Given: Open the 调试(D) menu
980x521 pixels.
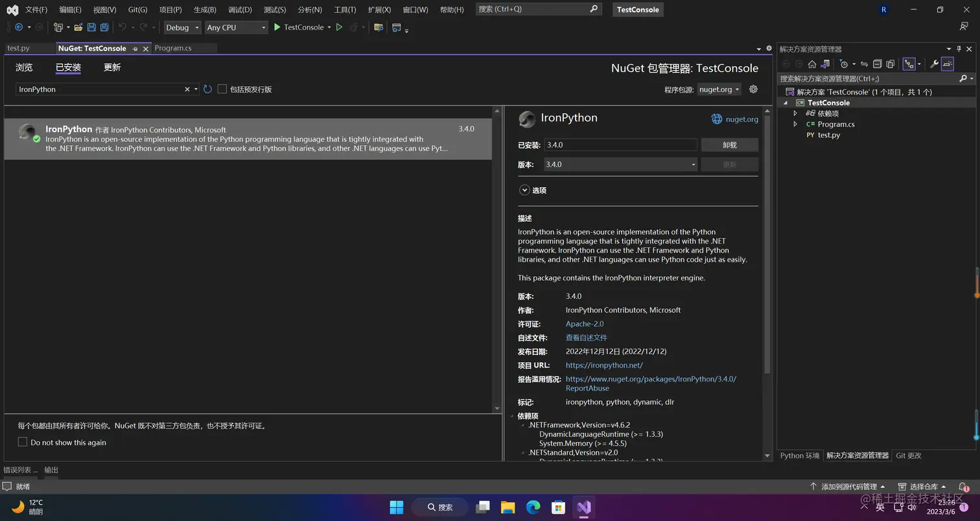Looking at the screenshot, I should point(240,10).
